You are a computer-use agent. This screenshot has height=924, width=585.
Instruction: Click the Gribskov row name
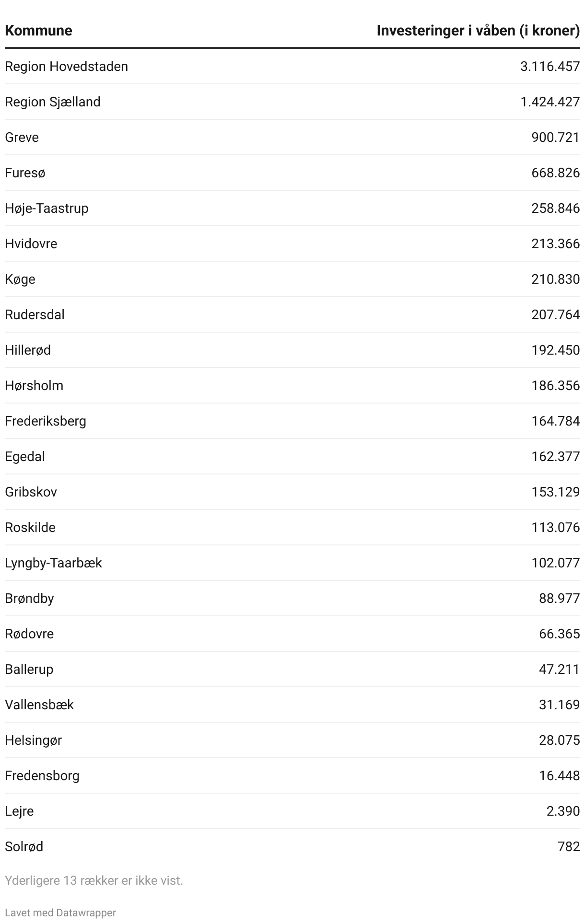click(x=31, y=492)
